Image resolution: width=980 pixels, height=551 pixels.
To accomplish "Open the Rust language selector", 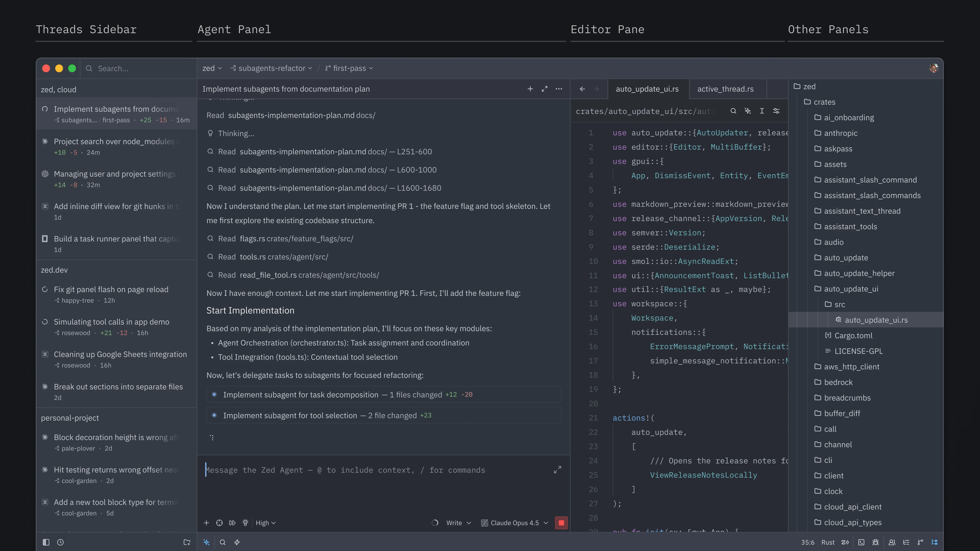I will click(x=828, y=542).
